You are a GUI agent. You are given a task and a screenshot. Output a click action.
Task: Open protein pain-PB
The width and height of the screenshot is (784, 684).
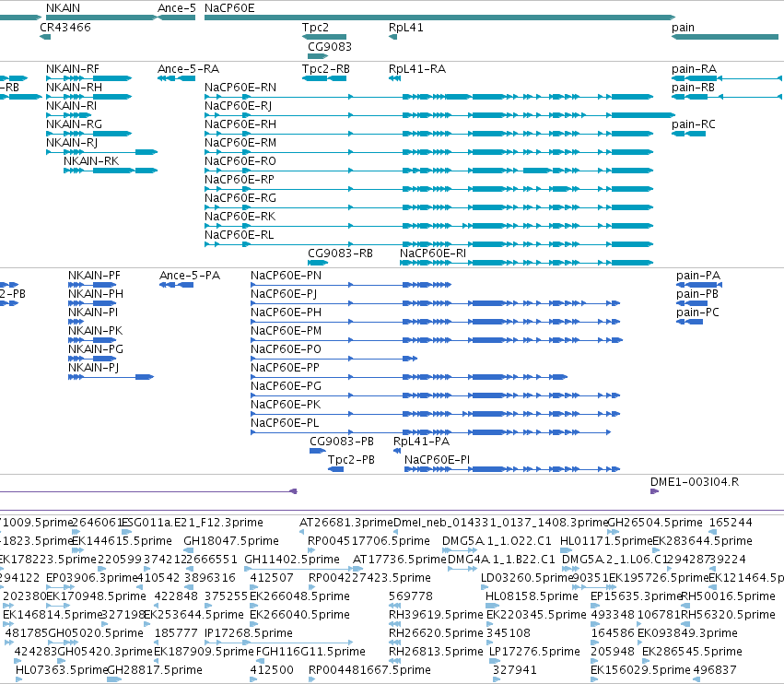pyautogui.click(x=697, y=294)
